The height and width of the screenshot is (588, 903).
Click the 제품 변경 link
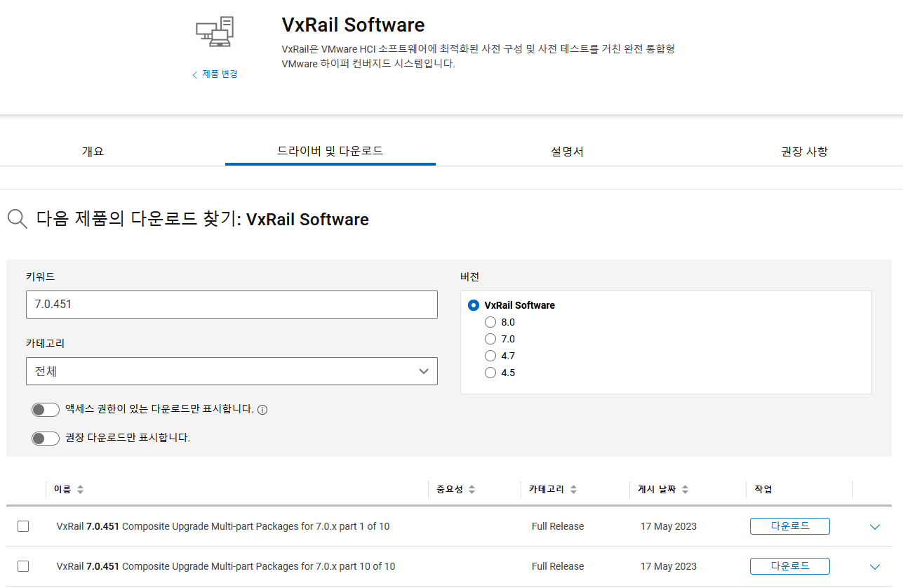(220, 74)
